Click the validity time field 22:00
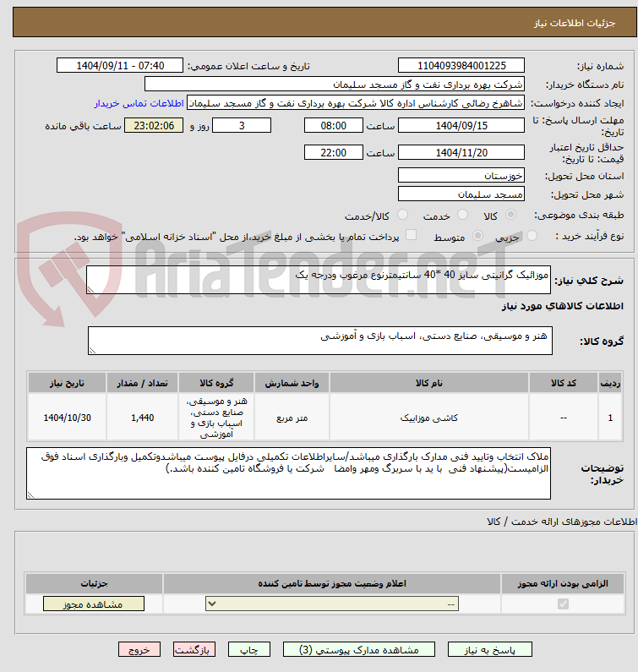The width and height of the screenshot is (638, 672). pos(333,152)
